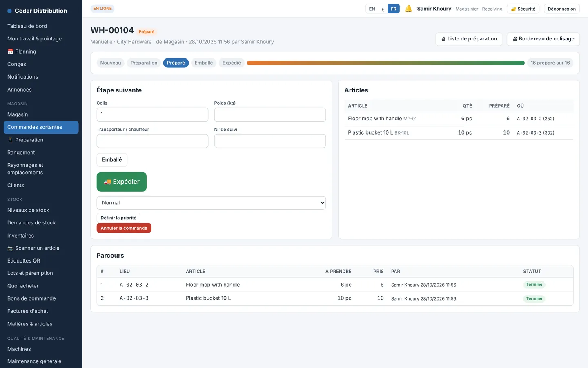Image resolution: width=588 pixels, height=368 pixels.
Task: Click the Sécurité lock button
Action: click(x=523, y=9)
